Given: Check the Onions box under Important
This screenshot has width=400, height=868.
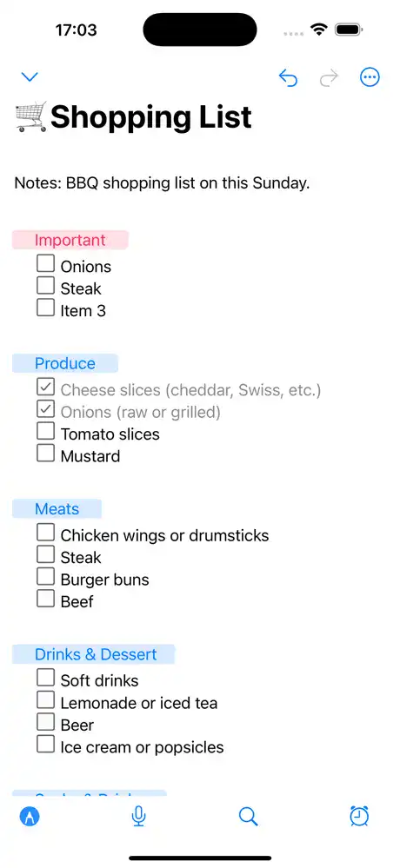Looking at the screenshot, I should point(45,263).
